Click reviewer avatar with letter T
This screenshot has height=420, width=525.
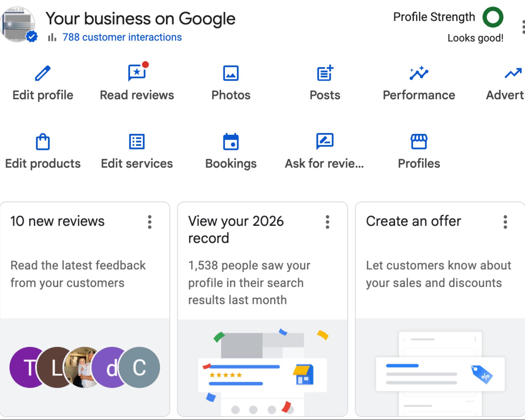click(23, 367)
